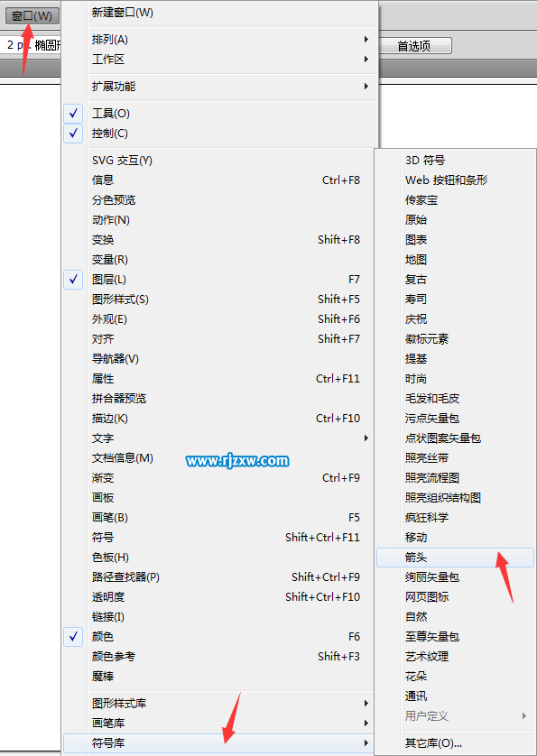The height and width of the screenshot is (756, 537).
Task: Expand the 用户定义 submenu
Action: point(455,716)
